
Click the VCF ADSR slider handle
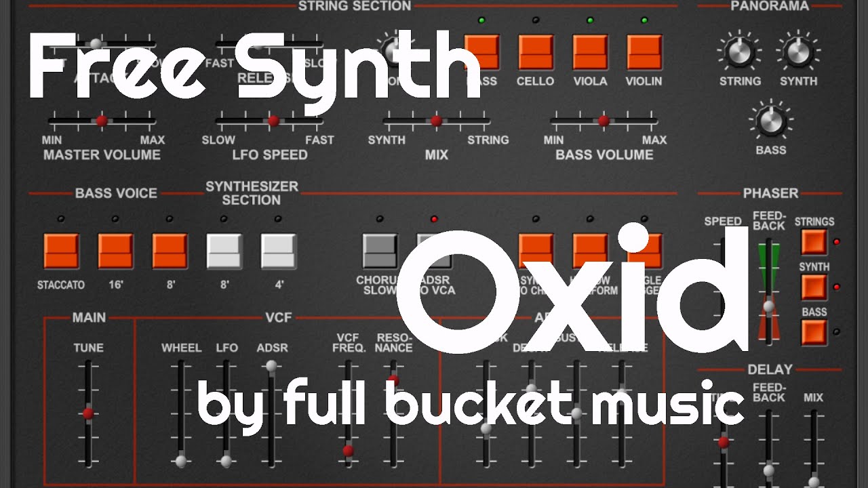(271, 366)
